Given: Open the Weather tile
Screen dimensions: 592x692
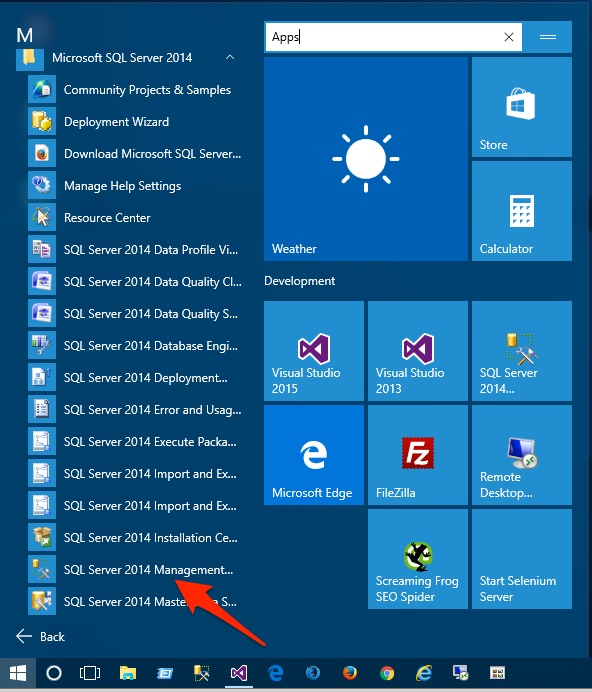Looking at the screenshot, I should (x=366, y=159).
